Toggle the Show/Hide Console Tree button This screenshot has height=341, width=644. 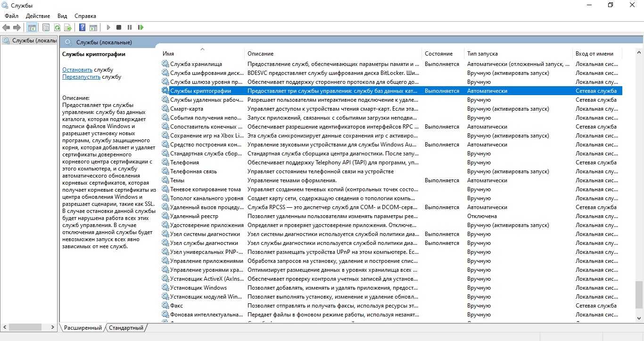[x=32, y=28]
